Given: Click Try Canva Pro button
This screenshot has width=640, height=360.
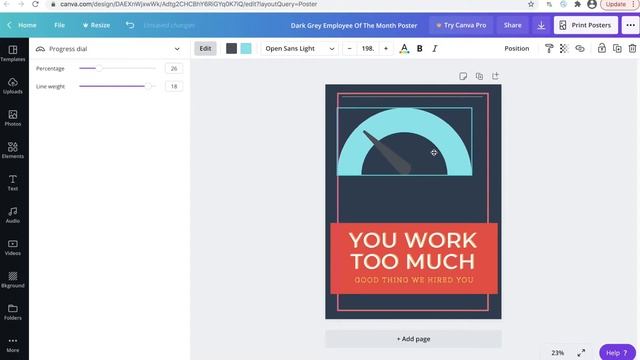Looking at the screenshot, I should point(461,25).
